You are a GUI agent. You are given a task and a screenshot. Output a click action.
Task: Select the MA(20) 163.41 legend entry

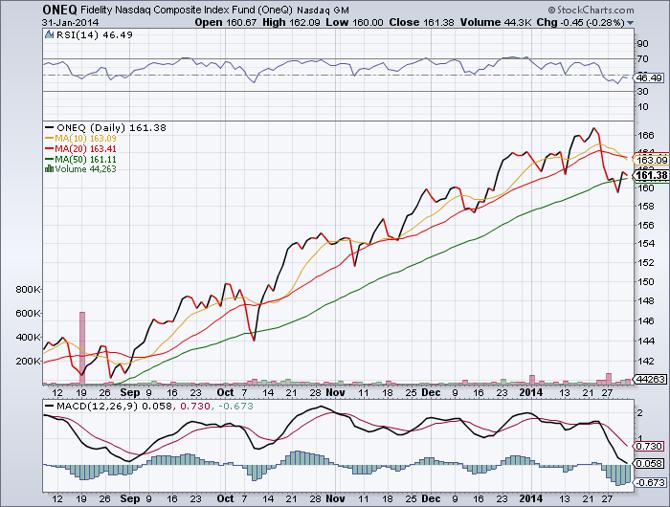coord(80,149)
